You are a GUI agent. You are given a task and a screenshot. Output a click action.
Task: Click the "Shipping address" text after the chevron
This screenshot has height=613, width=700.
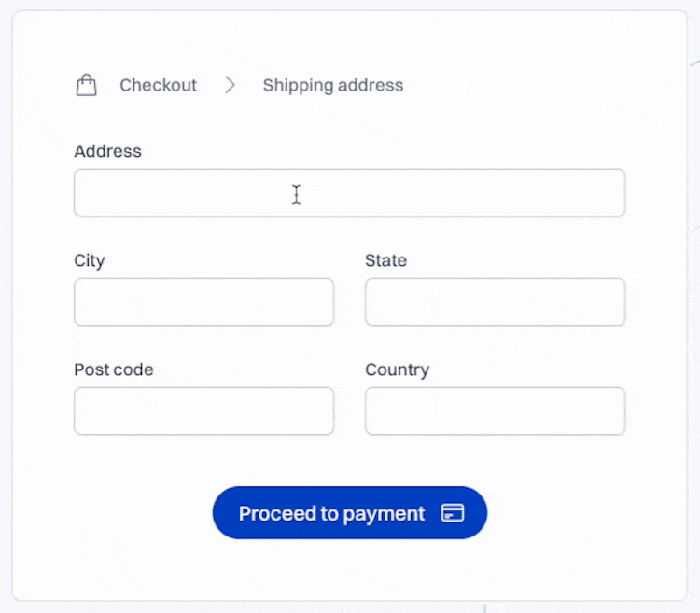333,86
